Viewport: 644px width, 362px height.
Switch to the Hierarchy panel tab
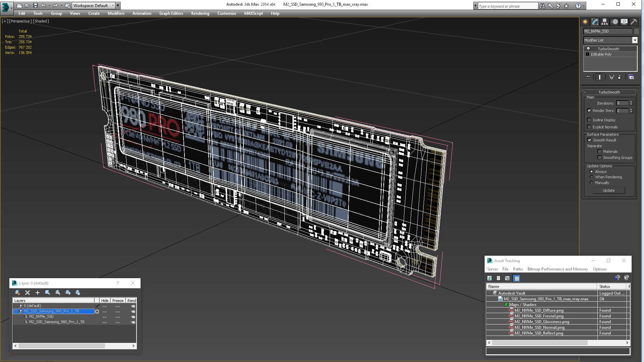click(604, 22)
